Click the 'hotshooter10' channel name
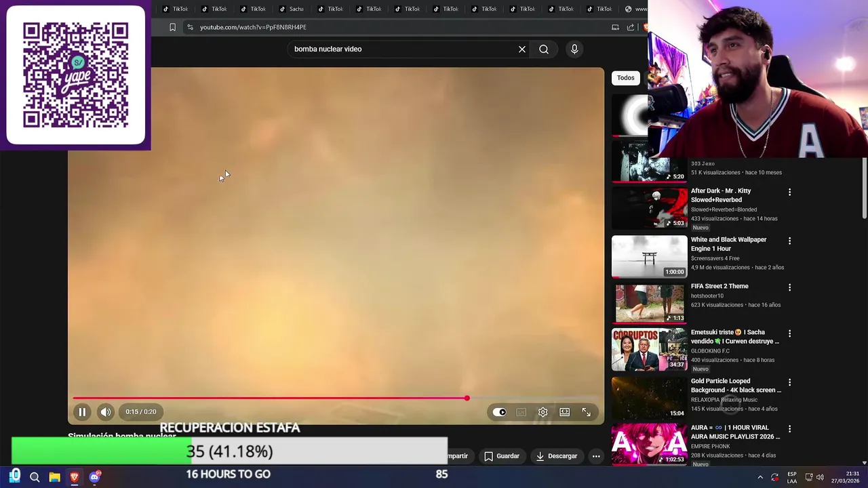 [707, 296]
